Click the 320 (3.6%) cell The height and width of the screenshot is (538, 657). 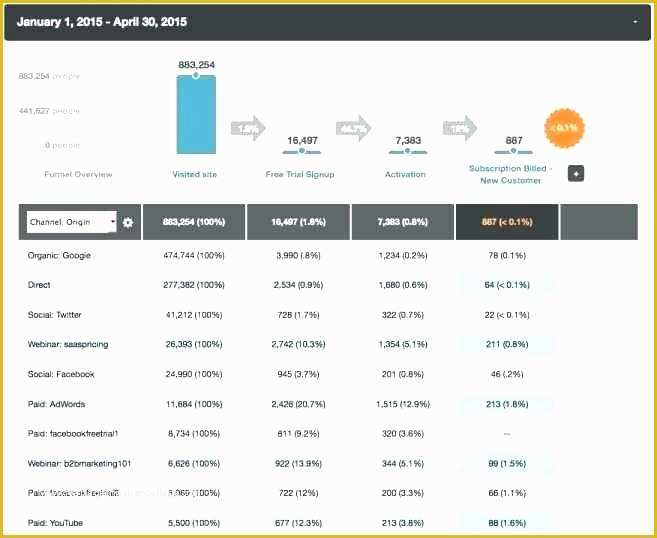point(403,434)
